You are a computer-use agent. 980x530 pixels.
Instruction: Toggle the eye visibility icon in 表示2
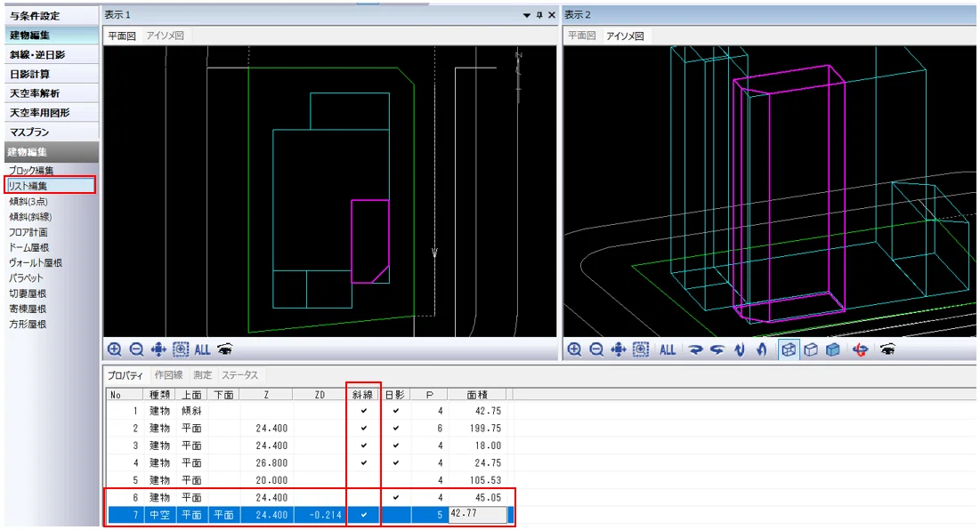pos(887,349)
